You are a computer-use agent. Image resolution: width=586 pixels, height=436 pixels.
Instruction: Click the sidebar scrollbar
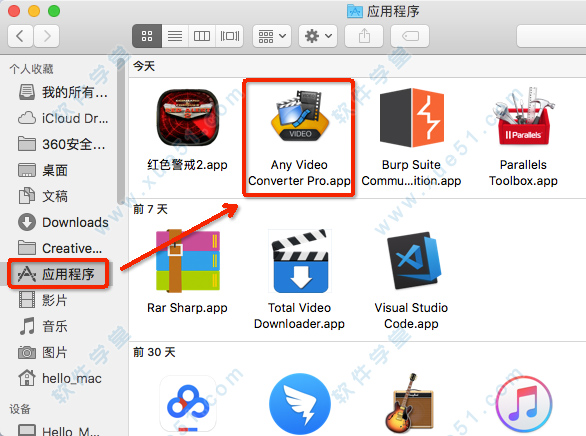(121, 131)
